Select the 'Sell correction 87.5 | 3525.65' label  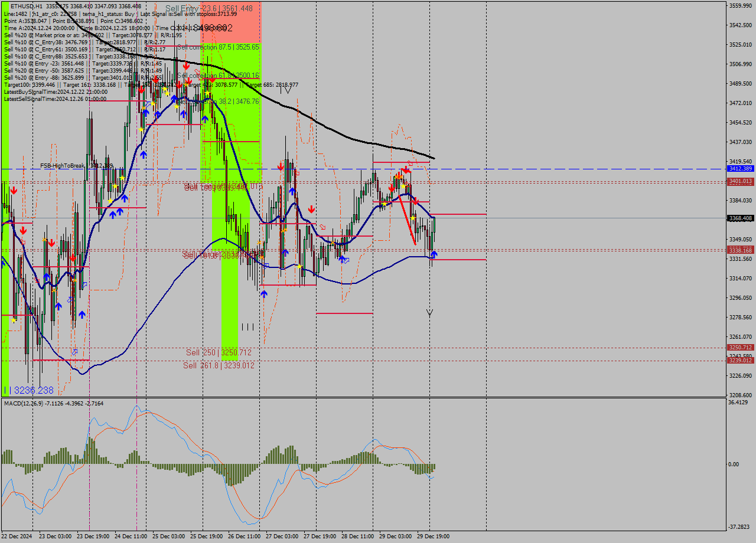[x=218, y=47]
